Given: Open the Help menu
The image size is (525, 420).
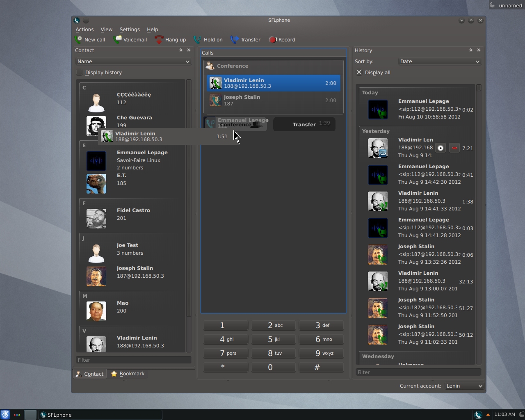Looking at the screenshot, I should pos(152,30).
